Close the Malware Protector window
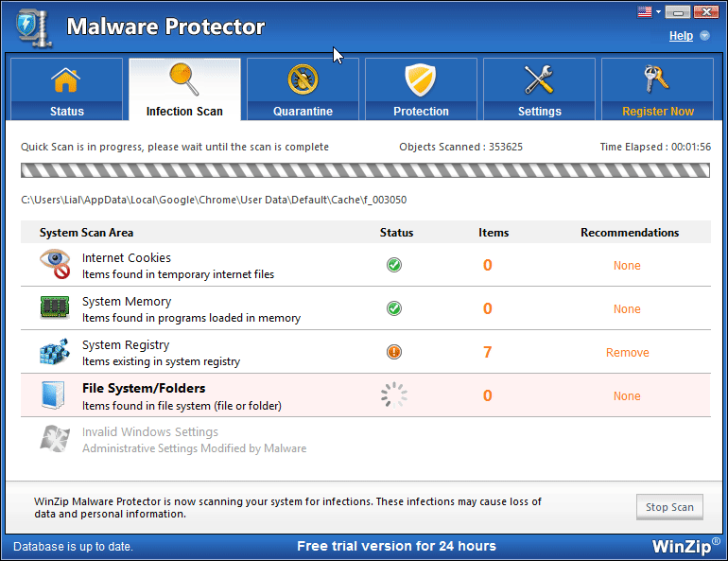The width and height of the screenshot is (728, 561). click(x=706, y=12)
